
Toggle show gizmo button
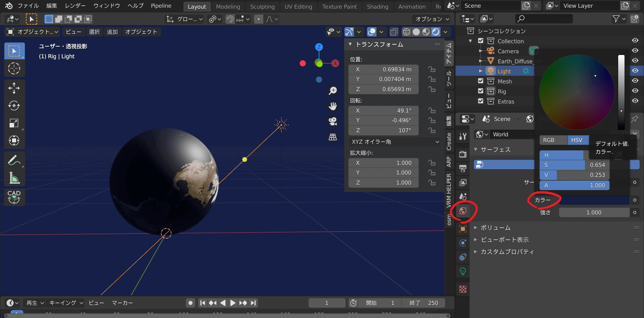tap(349, 32)
